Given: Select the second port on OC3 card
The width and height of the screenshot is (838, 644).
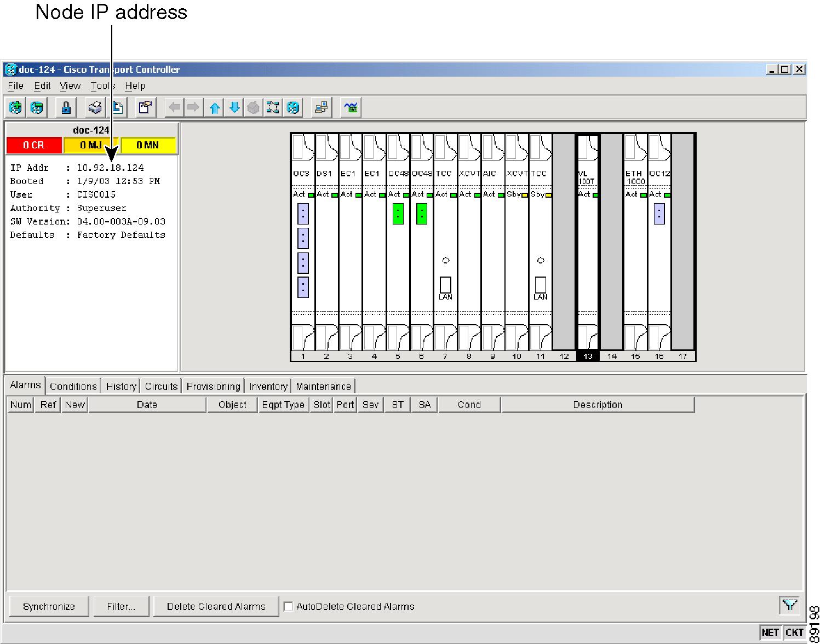Looking at the screenshot, I should [x=303, y=238].
